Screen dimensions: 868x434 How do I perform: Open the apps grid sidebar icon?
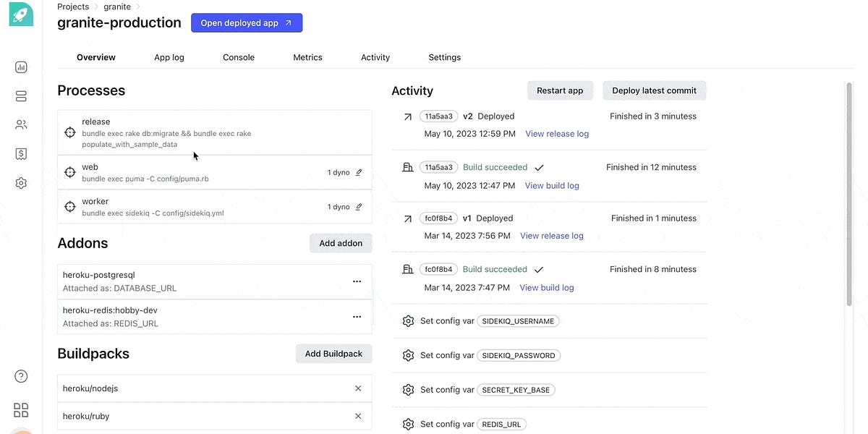(x=21, y=410)
